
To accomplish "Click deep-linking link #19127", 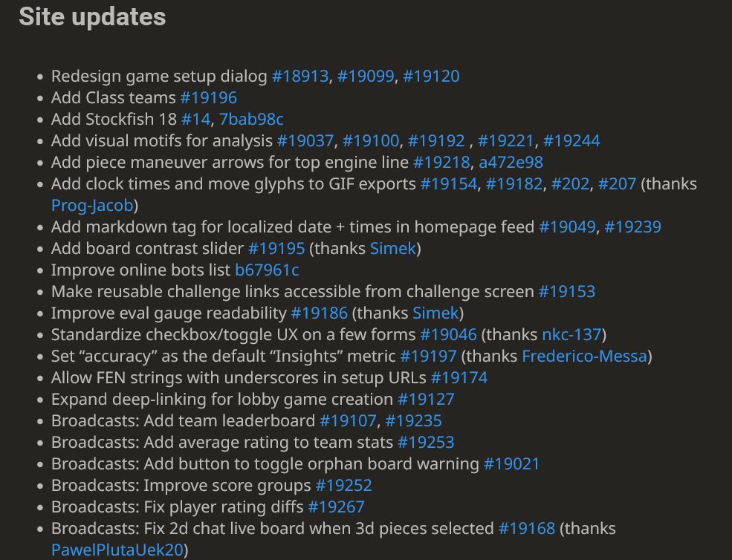I will point(426,399).
